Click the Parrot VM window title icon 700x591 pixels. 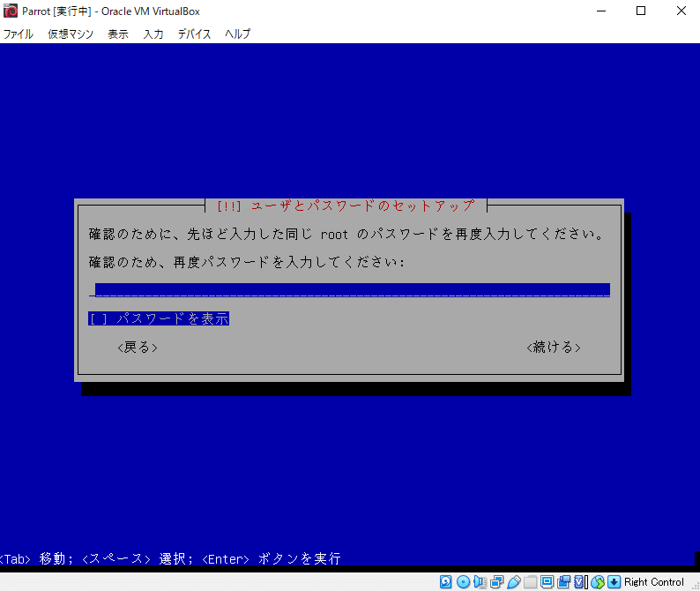pyautogui.click(x=11, y=11)
